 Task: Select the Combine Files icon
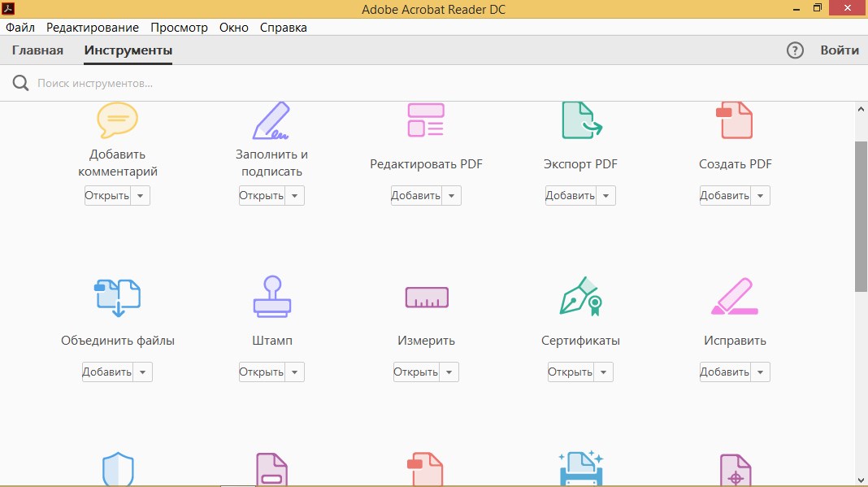tap(117, 298)
